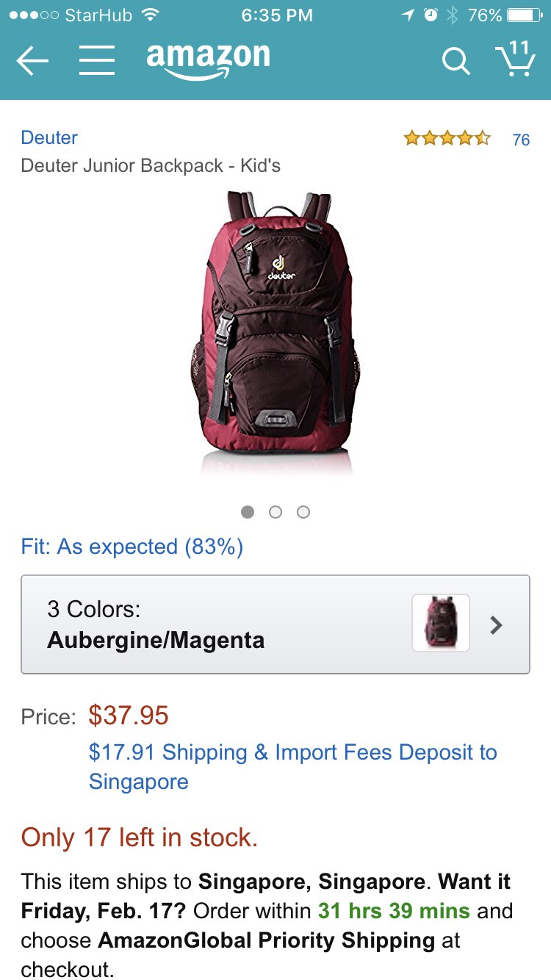The height and width of the screenshot is (980, 551).
Task: Tap the Amazon logo
Action: click(208, 62)
